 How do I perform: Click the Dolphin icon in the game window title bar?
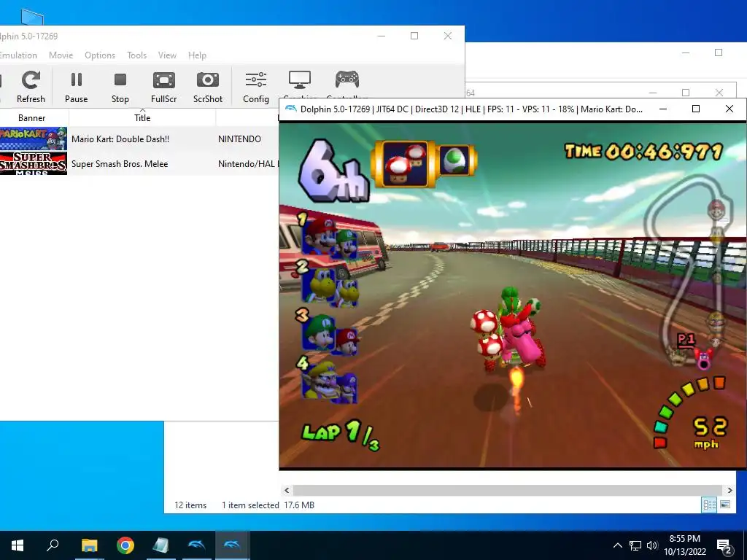290,109
